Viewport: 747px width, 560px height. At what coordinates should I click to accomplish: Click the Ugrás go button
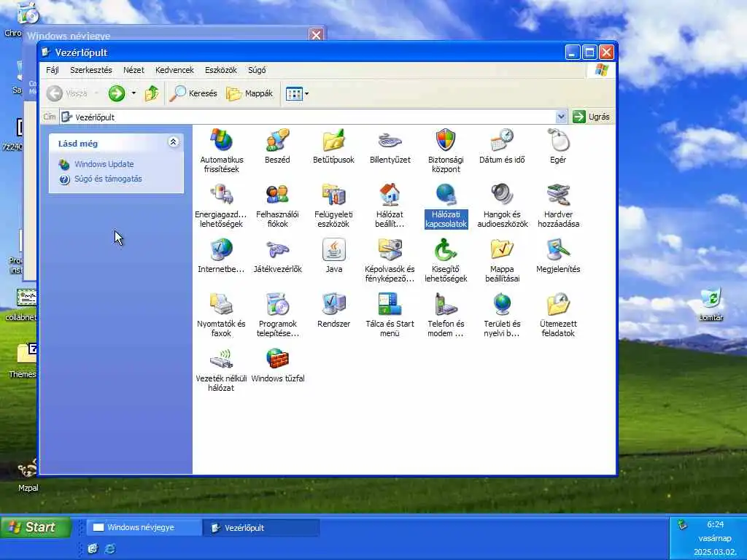(592, 117)
